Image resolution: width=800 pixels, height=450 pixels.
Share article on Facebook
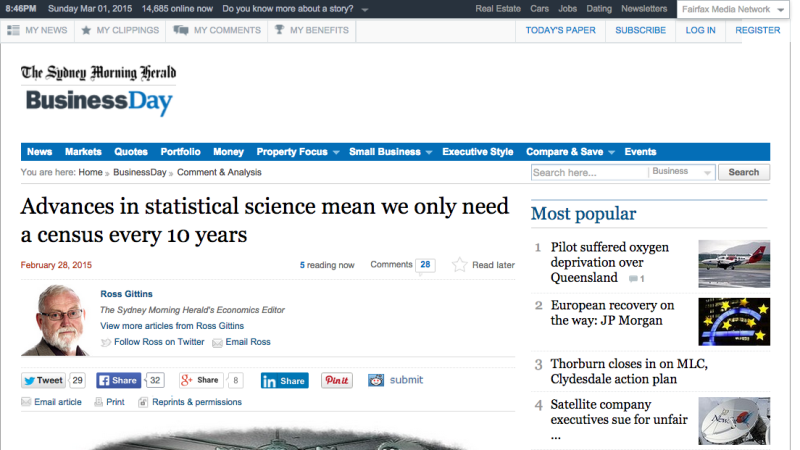(118, 380)
